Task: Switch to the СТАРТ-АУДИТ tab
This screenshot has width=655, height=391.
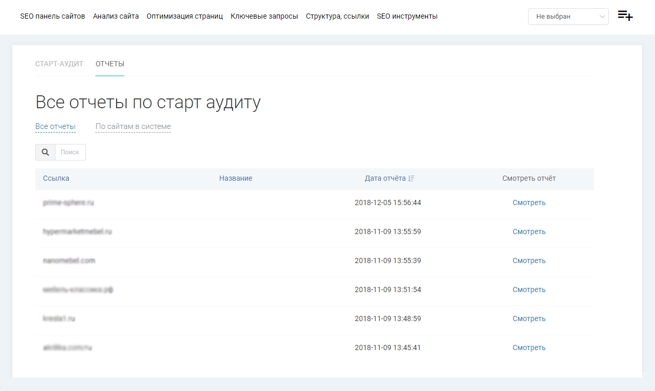Action: [x=59, y=64]
